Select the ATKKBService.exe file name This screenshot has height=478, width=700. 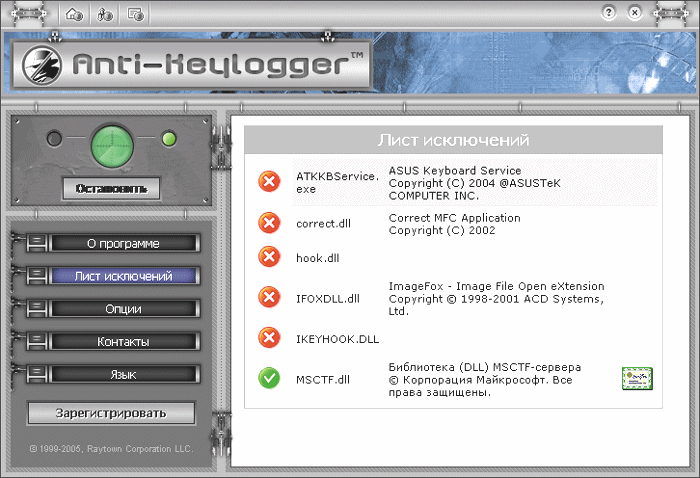pyautogui.click(x=338, y=183)
